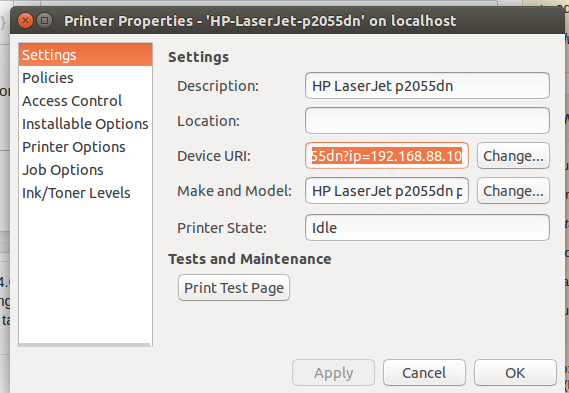
Task: Click Change button beside Device URI
Action: [513, 156]
